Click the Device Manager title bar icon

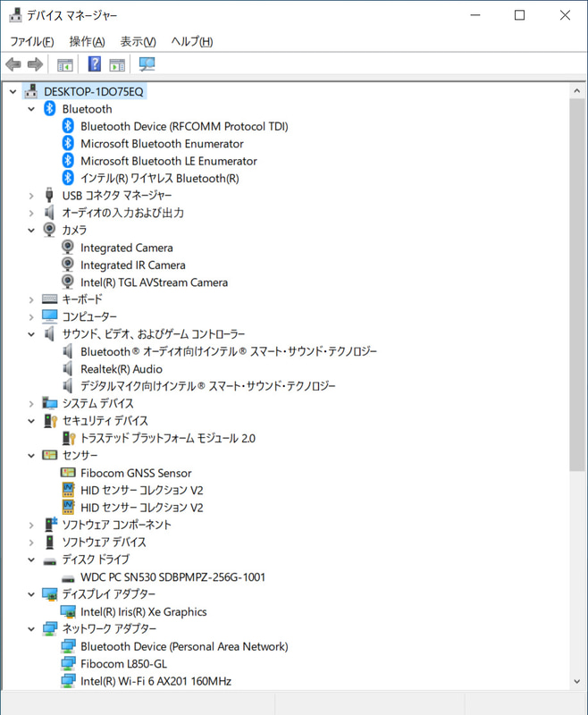(x=15, y=15)
